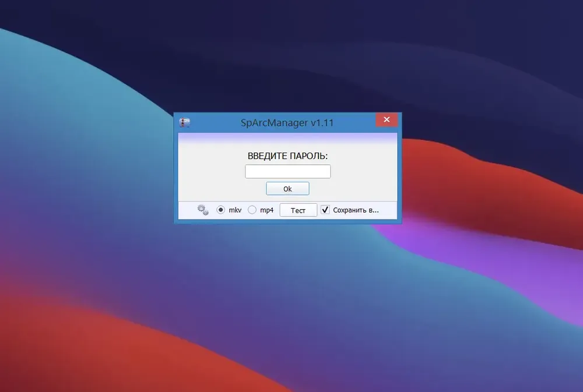Click the Тест button
This screenshot has height=392, width=583.
(298, 210)
